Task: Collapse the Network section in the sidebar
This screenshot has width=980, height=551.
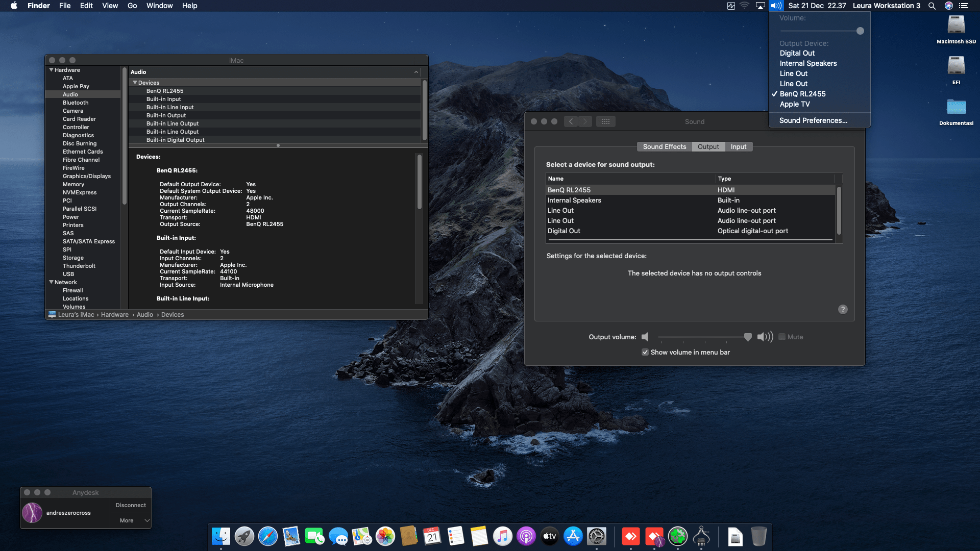Action: point(51,282)
